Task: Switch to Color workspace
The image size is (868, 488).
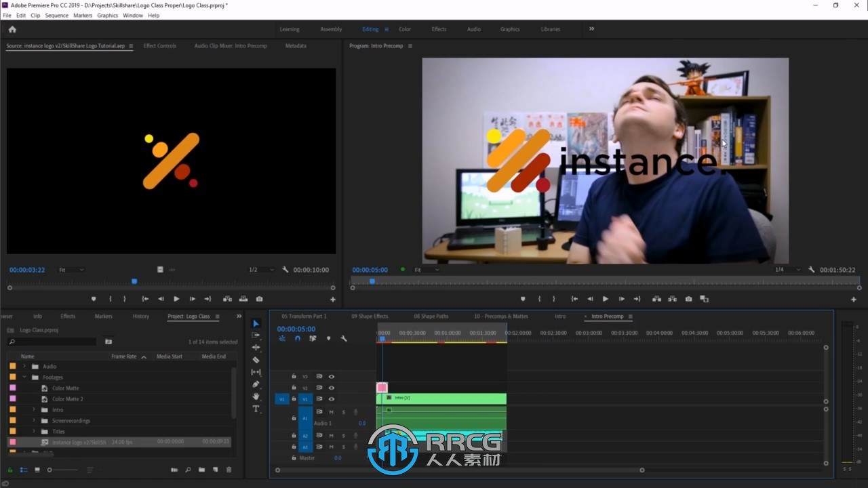Action: click(x=405, y=29)
